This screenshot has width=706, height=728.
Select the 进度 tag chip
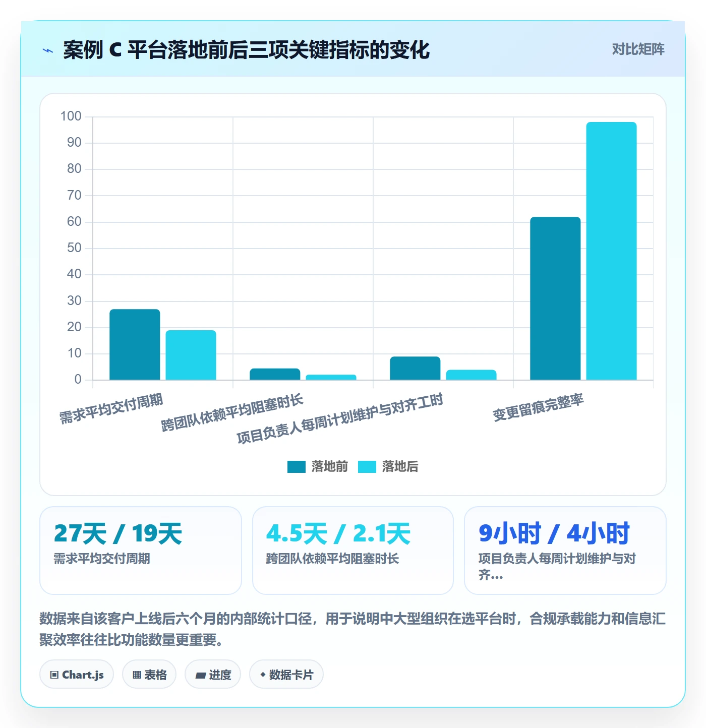click(213, 675)
